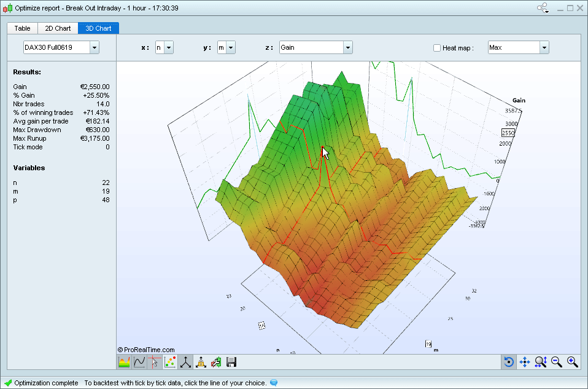Image resolution: width=588 pixels, height=389 pixels.
Task: Open the DAX30 Full0619 instrument dropdown
Action: click(95, 47)
